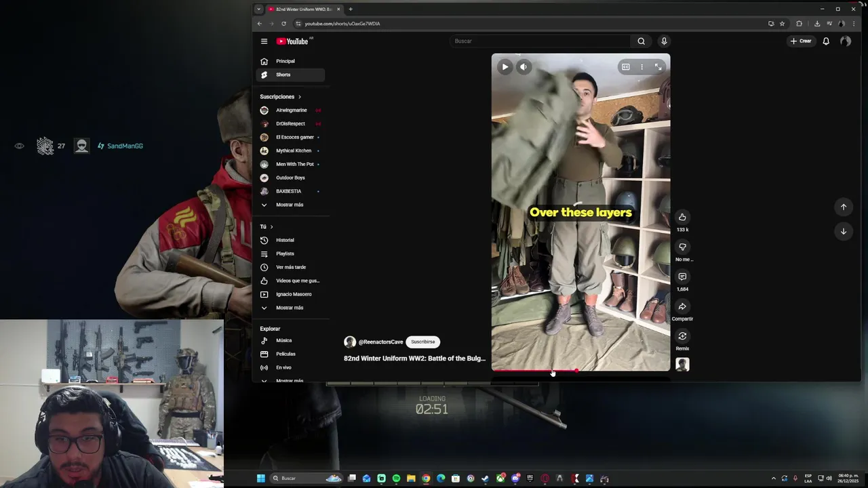Open Mythical Kitchen subscription
Image resolution: width=868 pixels, height=488 pixels.
(x=291, y=150)
